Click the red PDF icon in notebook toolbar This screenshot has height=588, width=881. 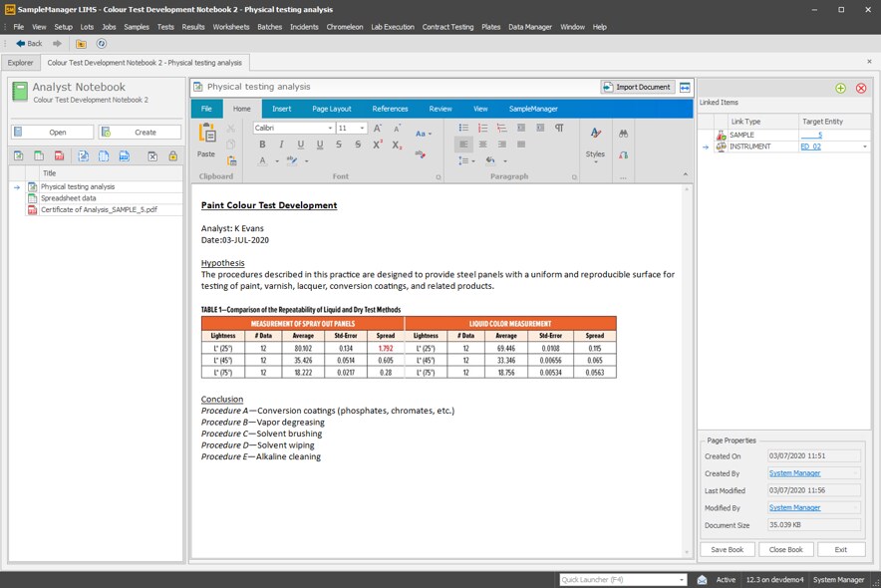coord(59,156)
